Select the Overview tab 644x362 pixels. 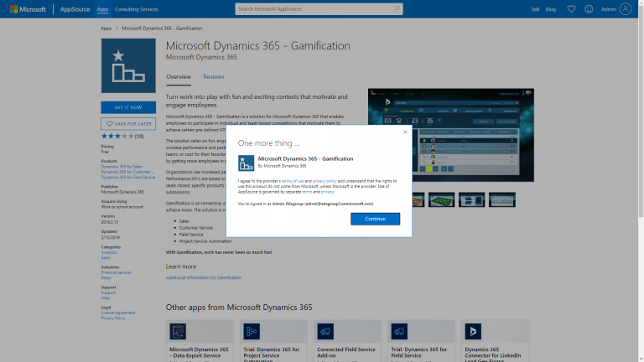pyautogui.click(x=178, y=76)
